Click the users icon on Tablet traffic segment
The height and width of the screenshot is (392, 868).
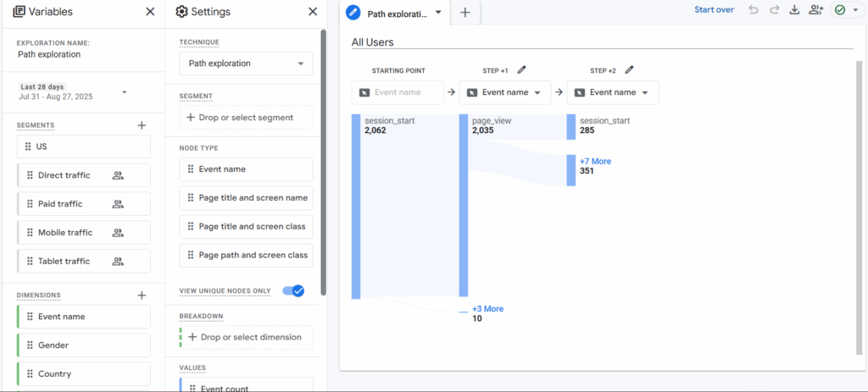pyautogui.click(x=118, y=262)
